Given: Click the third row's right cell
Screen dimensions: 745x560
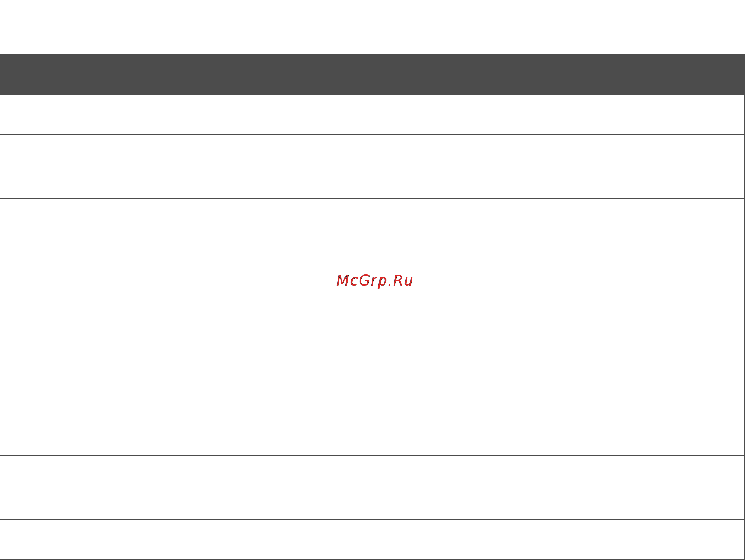Looking at the screenshot, I should point(482,219).
